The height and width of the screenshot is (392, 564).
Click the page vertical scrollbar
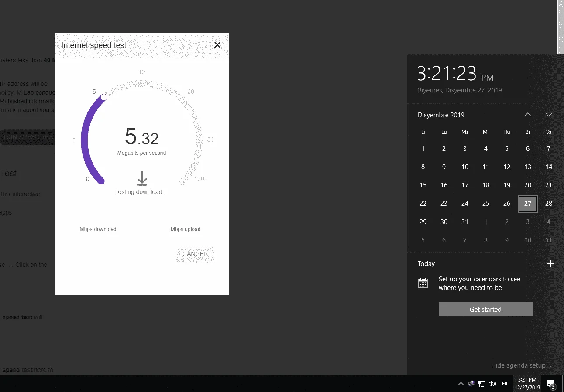tap(561, 27)
